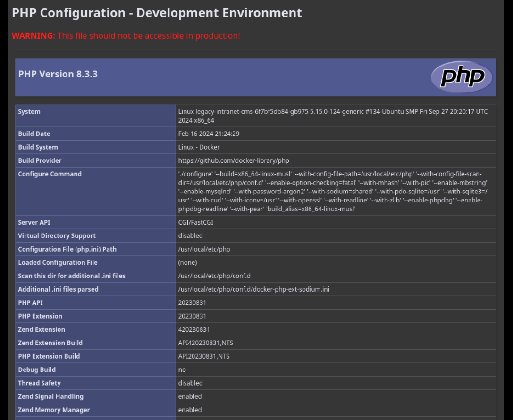
Task: Click the Configure Command label cell
Action: tap(50, 174)
